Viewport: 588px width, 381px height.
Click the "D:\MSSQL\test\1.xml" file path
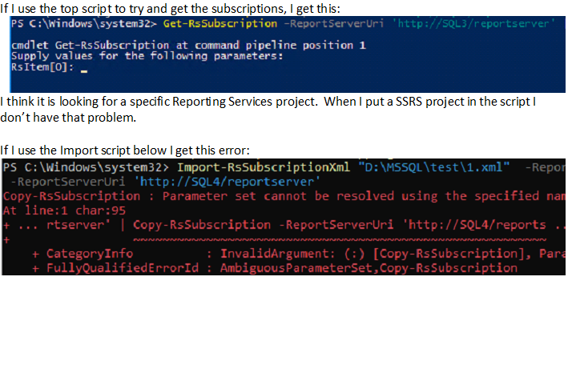pos(434,167)
